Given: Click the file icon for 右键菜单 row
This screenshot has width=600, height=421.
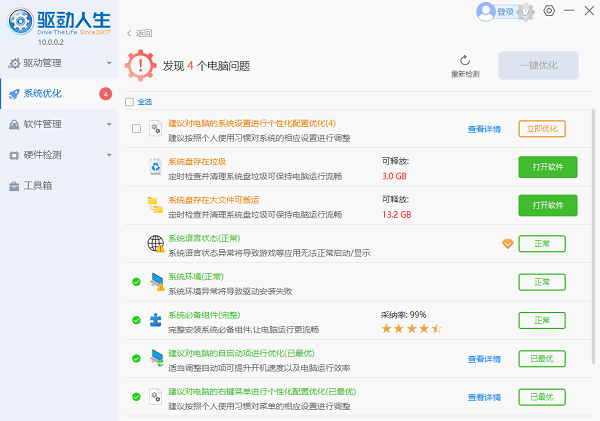Looking at the screenshot, I should [155, 397].
